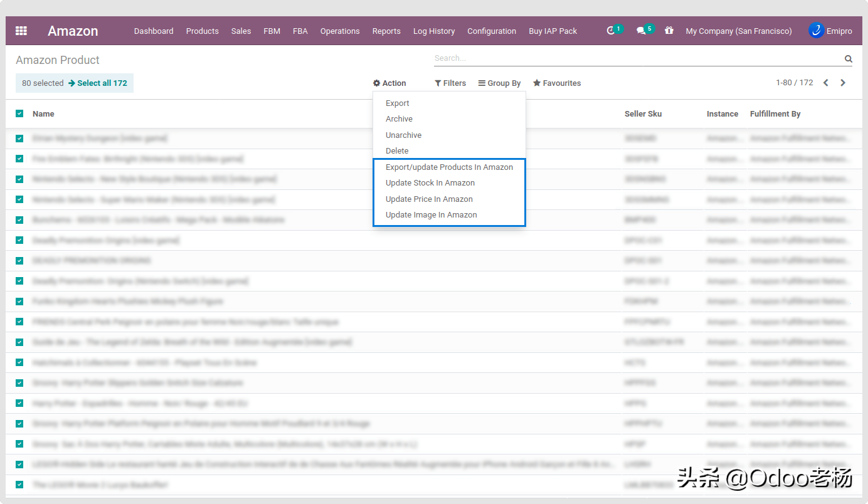Viewport: 868px width, 504px height.
Task: Select Update Price In Amazon
Action: (x=429, y=199)
